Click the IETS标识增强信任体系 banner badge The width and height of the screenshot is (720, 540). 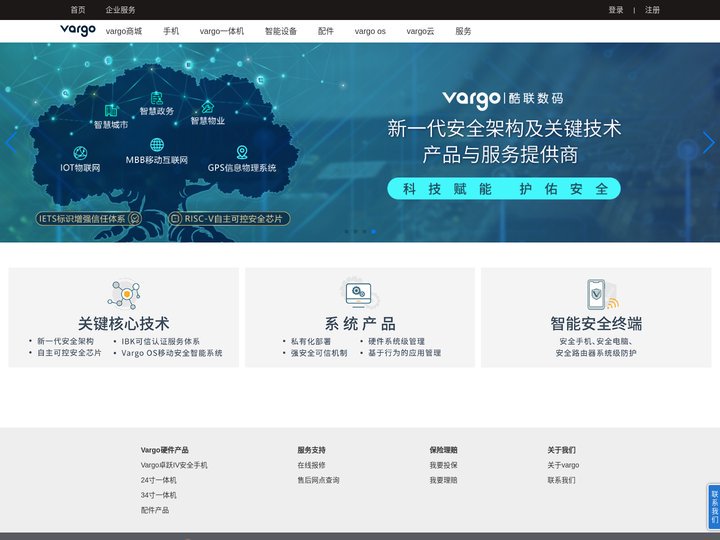pos(89,219)
